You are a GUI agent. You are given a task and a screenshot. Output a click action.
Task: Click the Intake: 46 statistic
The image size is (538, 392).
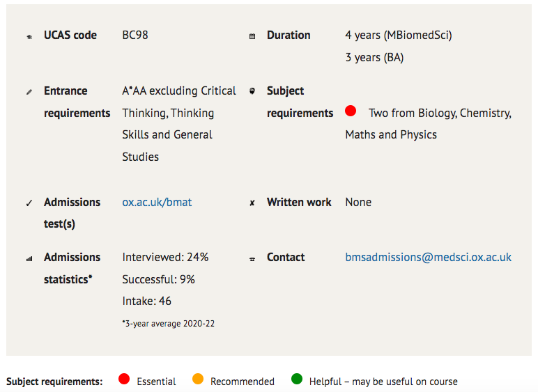[146, 301]
